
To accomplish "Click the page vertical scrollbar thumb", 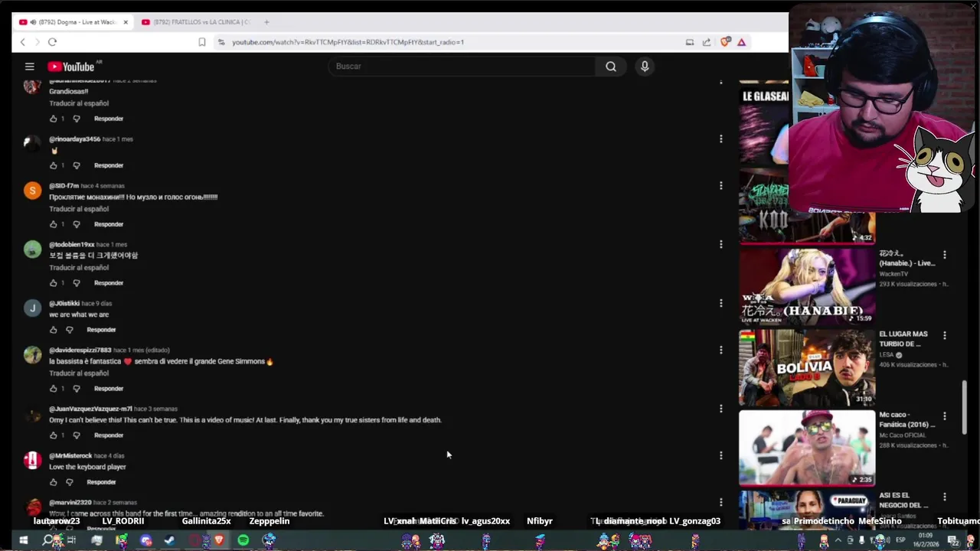I will (965, 406).
